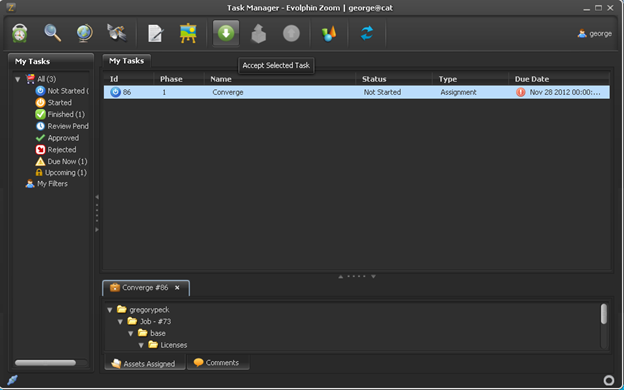The image size is (624, 390).
Task: Collapse the Job - #73 folder
Action: (120, 322)
